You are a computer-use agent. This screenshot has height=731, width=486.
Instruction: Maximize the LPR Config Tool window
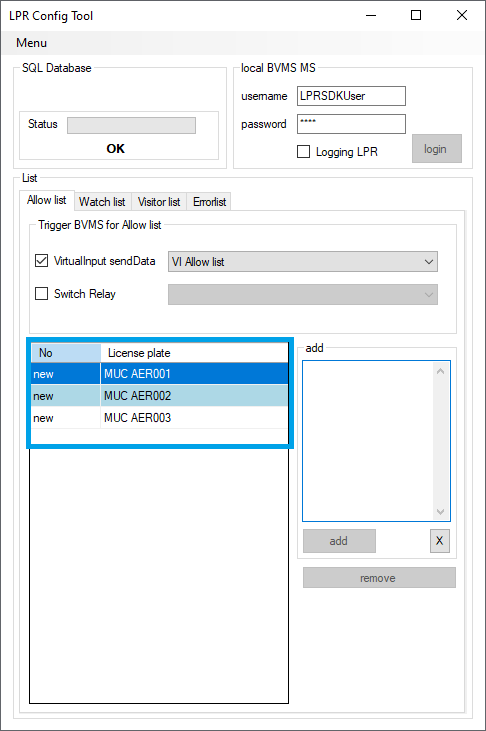[x=416, y=15]
